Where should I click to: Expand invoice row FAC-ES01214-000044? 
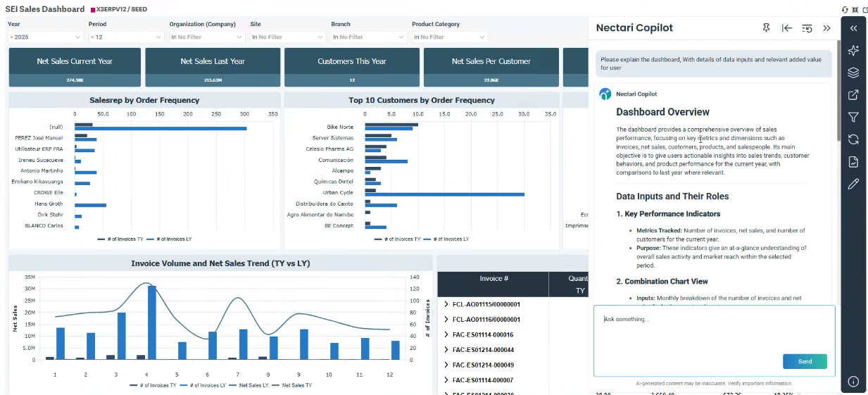tap(446, 350)
